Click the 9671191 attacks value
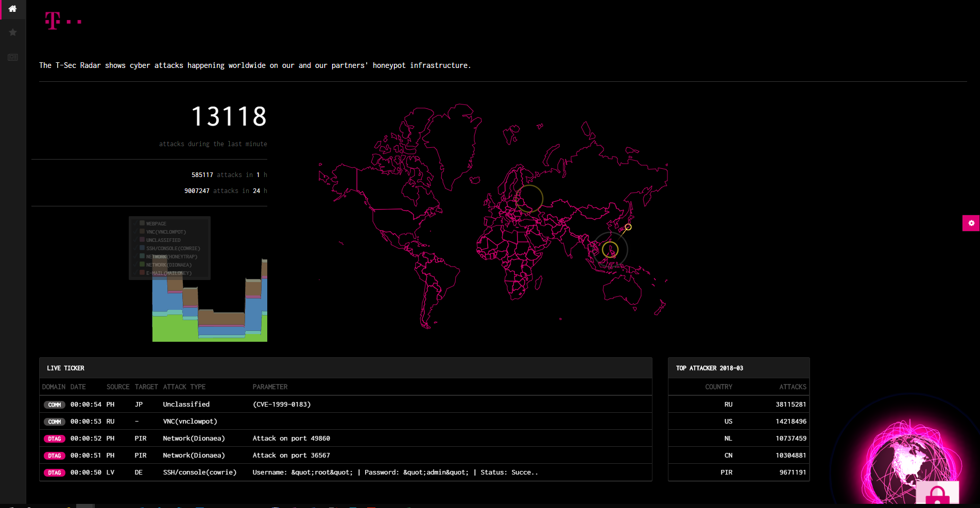This screenshot has height=508, width=980. (x=793, y=472)
